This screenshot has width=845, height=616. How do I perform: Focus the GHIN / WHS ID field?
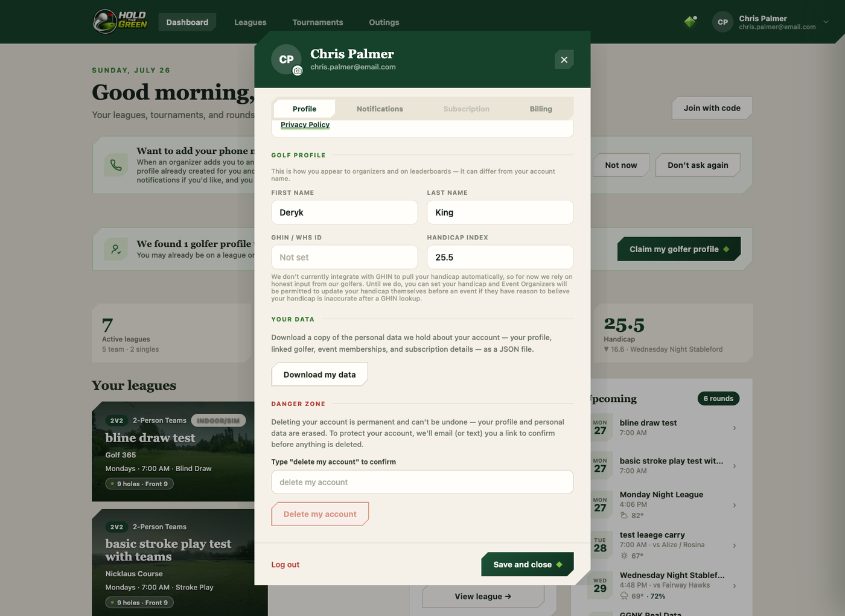[344, 257]
